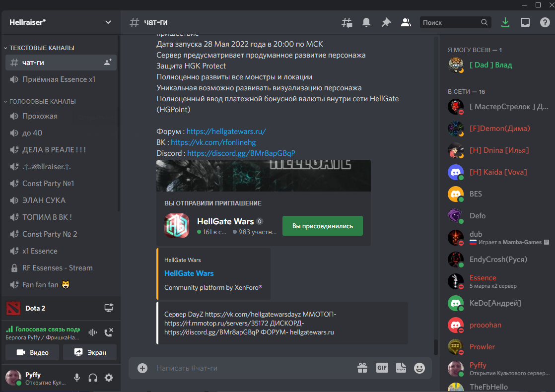Join the до 40 voice channel
The image size is (555, 392).
coord(61,133)
